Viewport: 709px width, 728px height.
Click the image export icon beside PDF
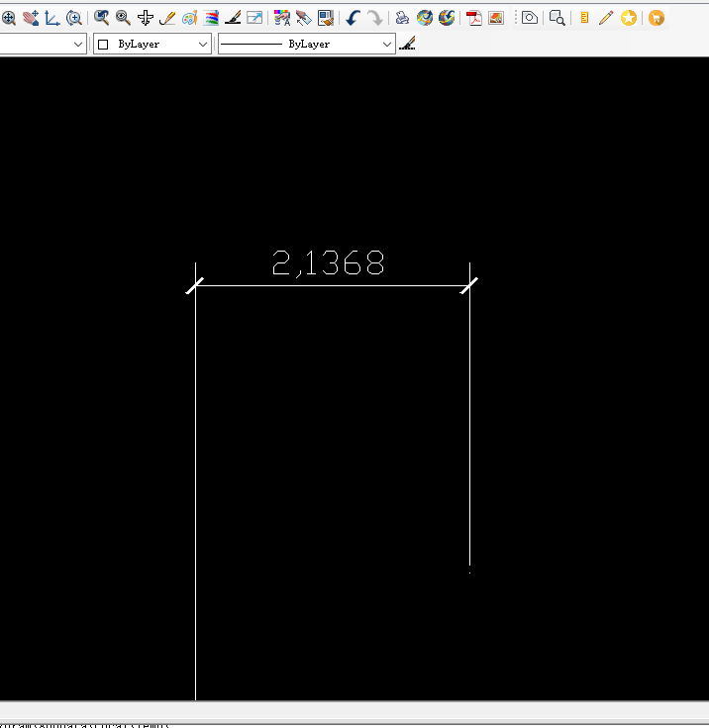(x=496, y=18)
